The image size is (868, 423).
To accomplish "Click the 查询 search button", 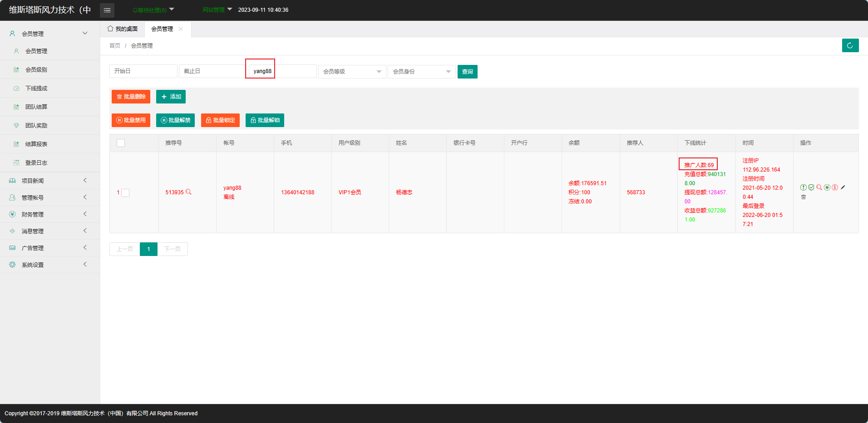I will (x=467, y=72).
